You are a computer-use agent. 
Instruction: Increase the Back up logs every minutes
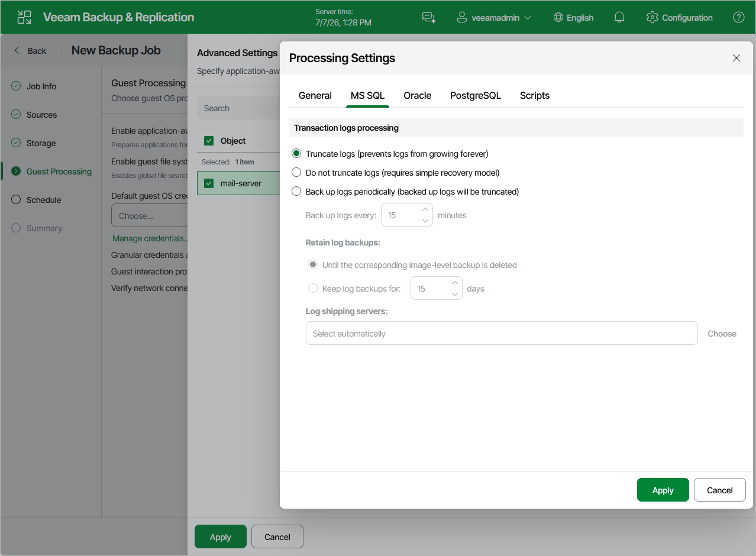click(425, 209)
